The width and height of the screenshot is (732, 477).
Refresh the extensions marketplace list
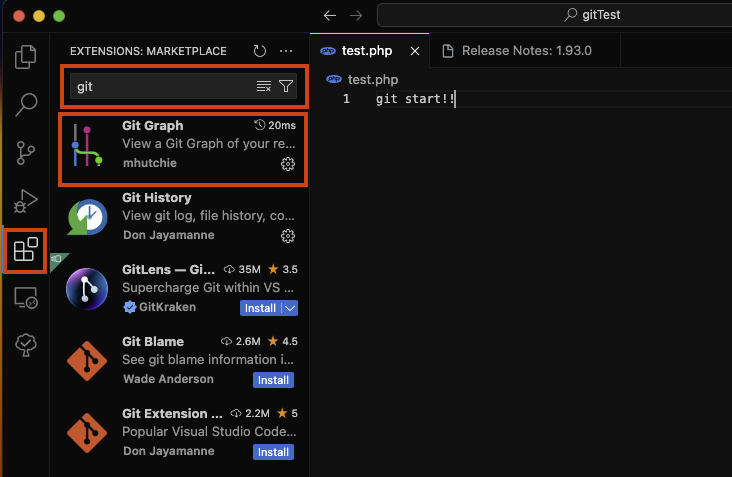click(x=260, y=51)
